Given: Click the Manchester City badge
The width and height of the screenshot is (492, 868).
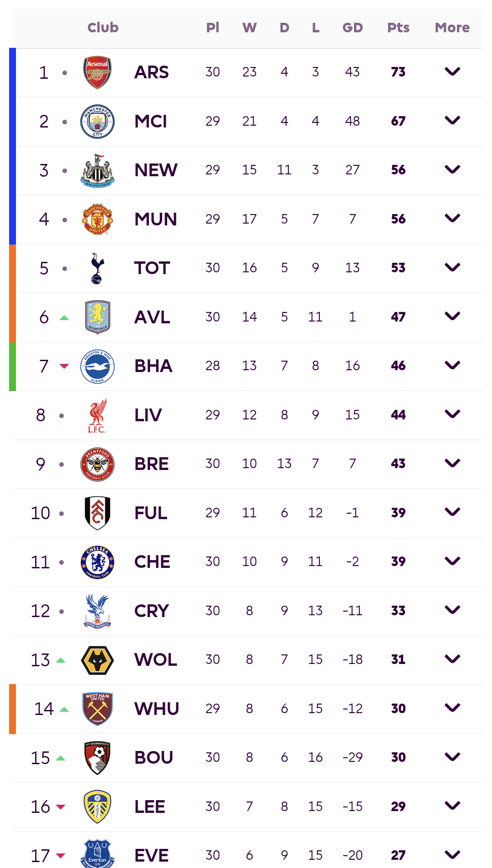Looking at the screenshot, I should tap(97, 122).
